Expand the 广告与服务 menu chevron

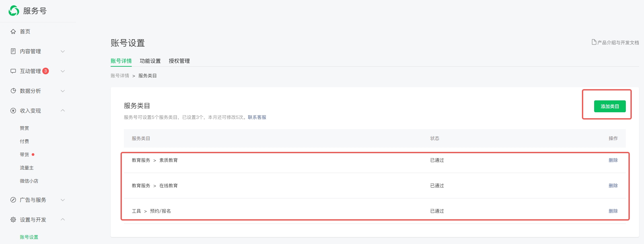coord(63,200)
